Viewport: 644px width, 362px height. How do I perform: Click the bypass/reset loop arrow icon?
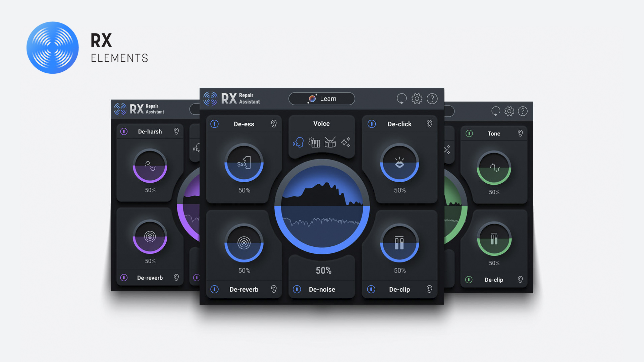tap(401, 99)
